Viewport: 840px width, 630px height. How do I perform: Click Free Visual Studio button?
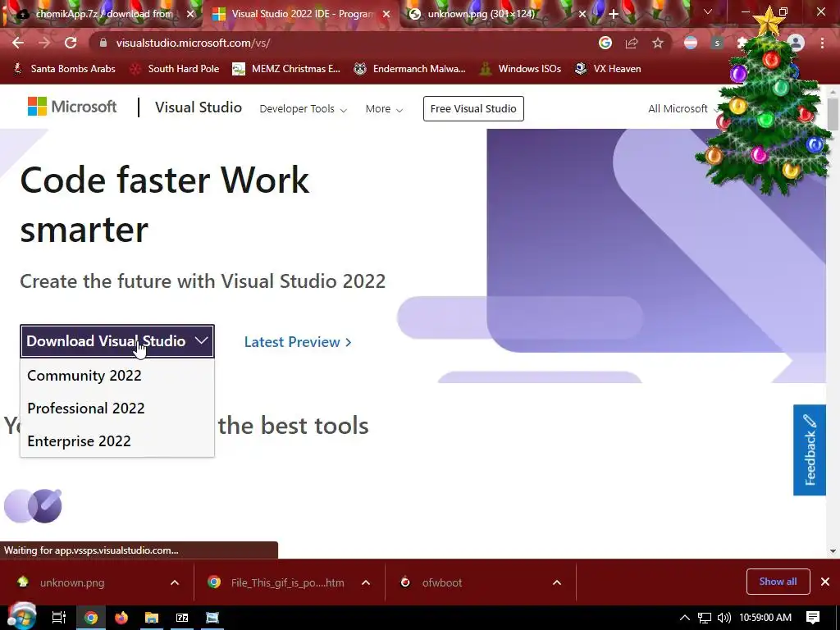(473, 109)
